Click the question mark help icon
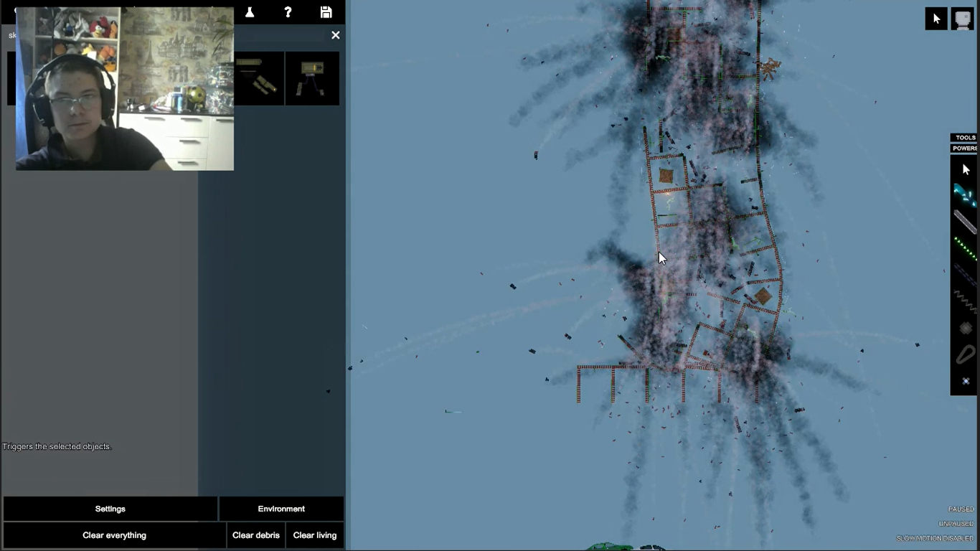The image size is (980, 551). (288, 12)
